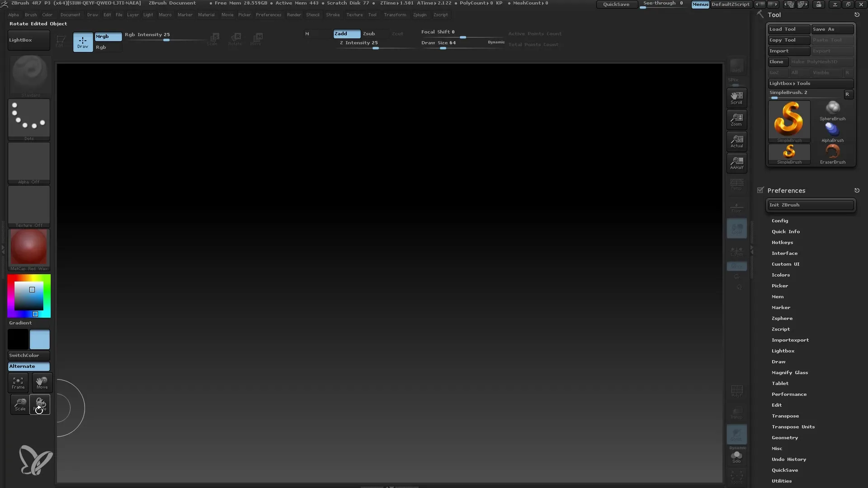Expand the Config section in Preferences
Viewport: 868px width, 488px height.
780,220
